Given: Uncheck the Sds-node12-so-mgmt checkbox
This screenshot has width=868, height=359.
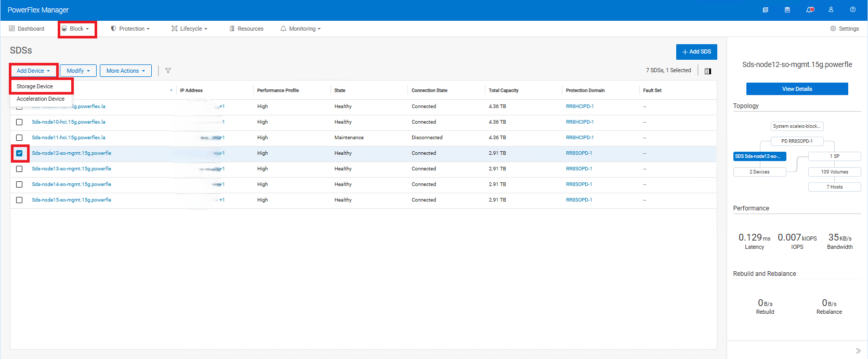Looking at the screenshot, I should point(19,153).
